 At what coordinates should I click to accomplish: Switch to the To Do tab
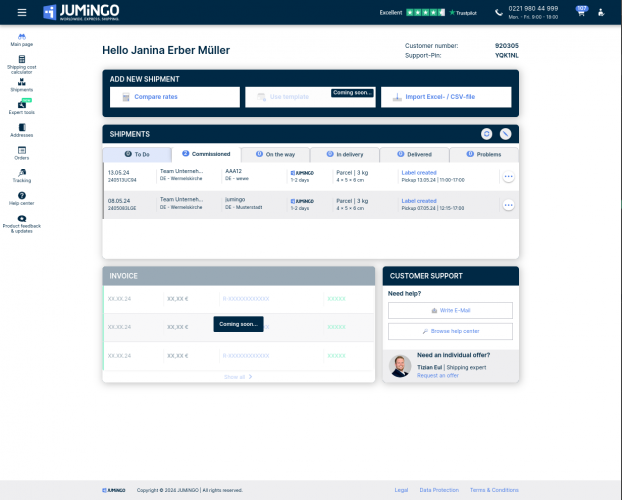[137, 154]
